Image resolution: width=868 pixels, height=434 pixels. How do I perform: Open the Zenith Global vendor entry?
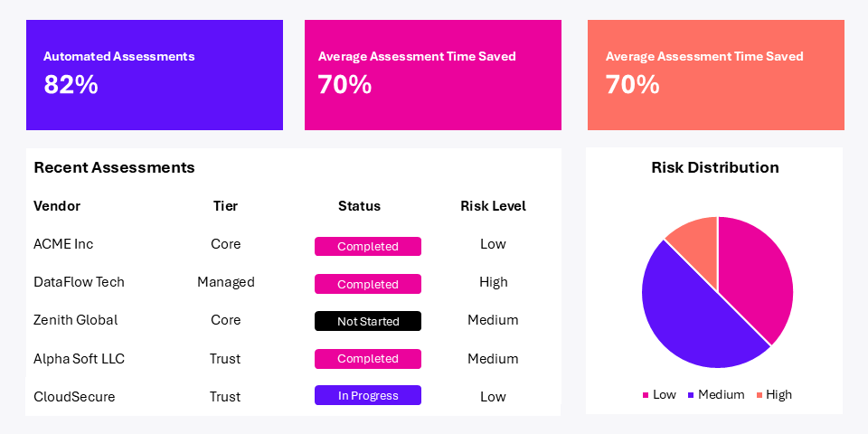click(75, 320)
